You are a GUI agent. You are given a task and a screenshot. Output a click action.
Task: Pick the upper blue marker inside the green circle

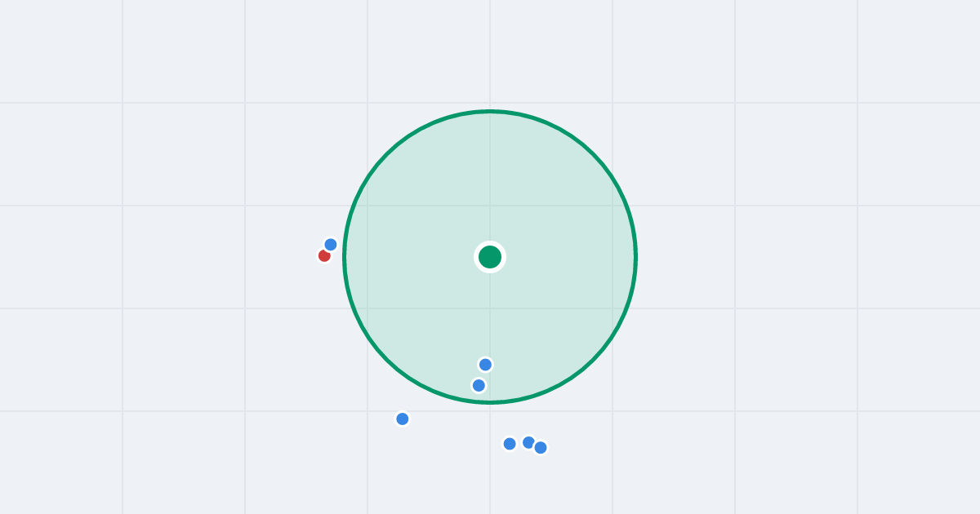(485, 365)
